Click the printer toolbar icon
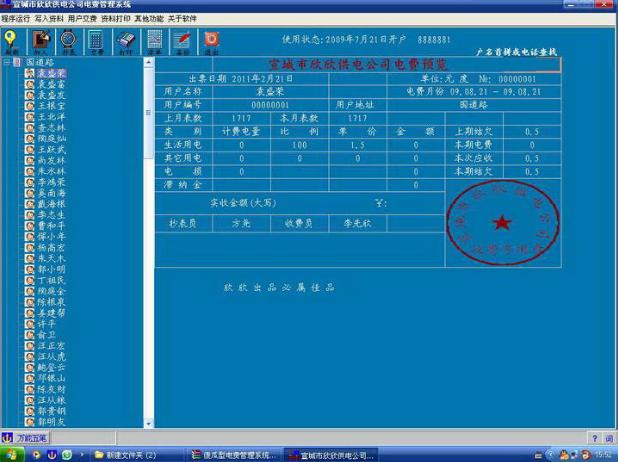The height and width of the screenshot is (462, 618). (125, 40)
